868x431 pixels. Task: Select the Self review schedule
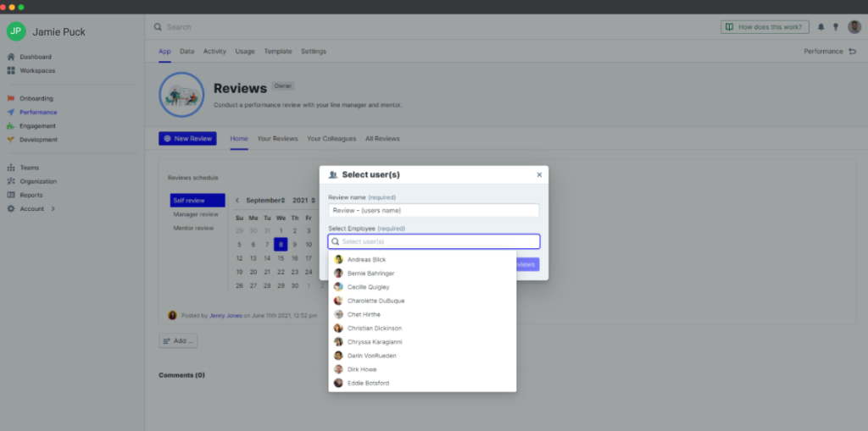pos(198,201)
